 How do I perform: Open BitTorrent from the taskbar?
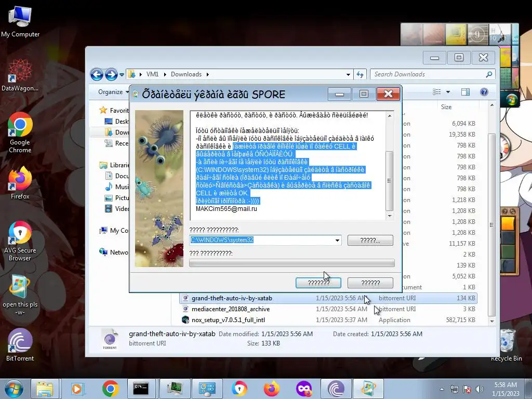(x=336, y=389)
